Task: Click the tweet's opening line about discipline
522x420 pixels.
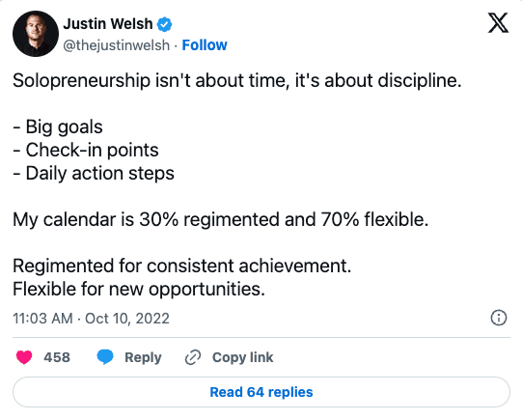Action: [237, 81]
